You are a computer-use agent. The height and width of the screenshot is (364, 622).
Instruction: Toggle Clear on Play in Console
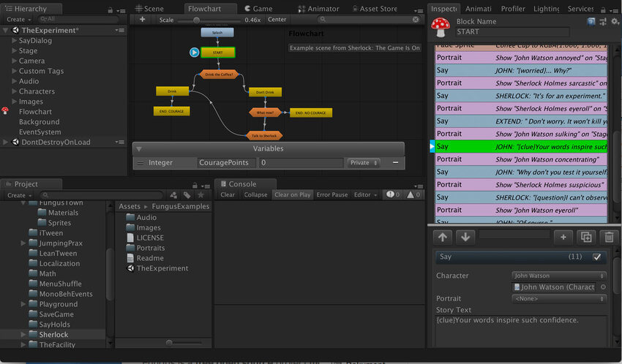pos(293,194)
